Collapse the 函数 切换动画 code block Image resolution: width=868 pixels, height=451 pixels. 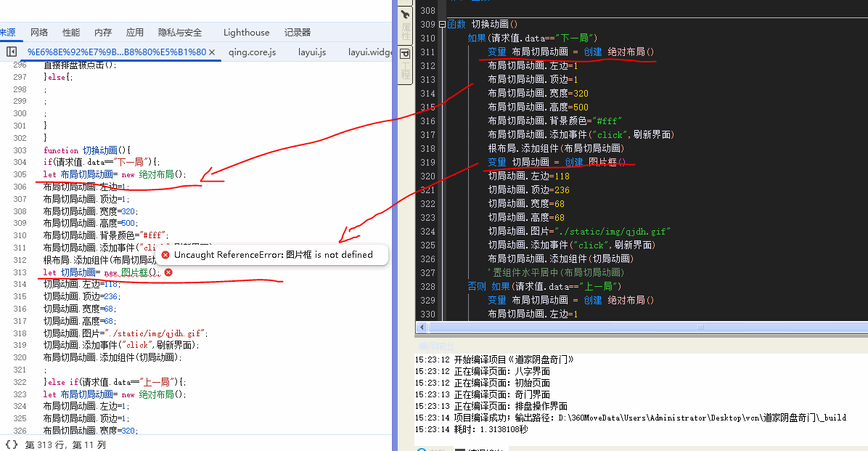pyautogui.click(x=443, y=24)
